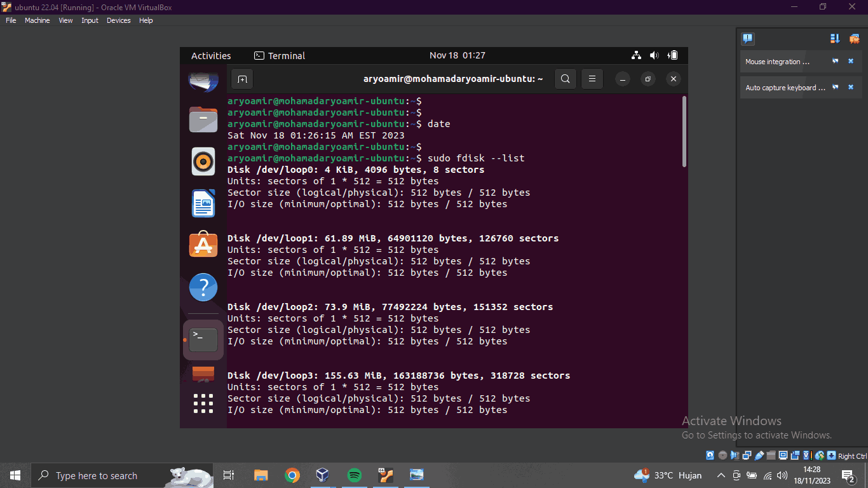Screen dimensions: 868x488
Task: Open Show Applications grid in the dock
Action: [x=203, y=403]
